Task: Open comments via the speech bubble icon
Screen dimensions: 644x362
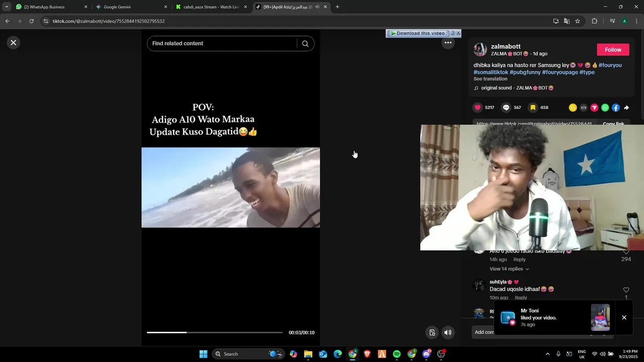Action: pyautogui.click(x=506, y=108)
